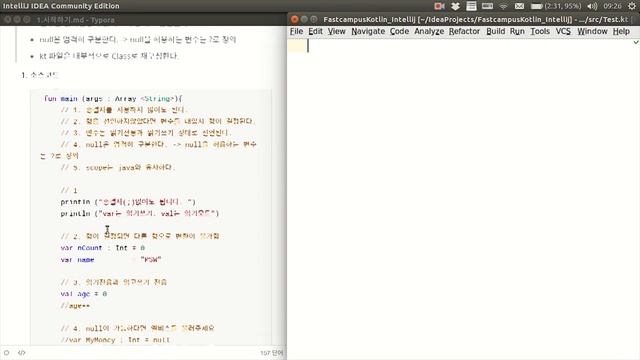Image resolution: width=640 pixels, height=360 pixels.
Task: Open the VCS menu
Action: coord(563,31)
